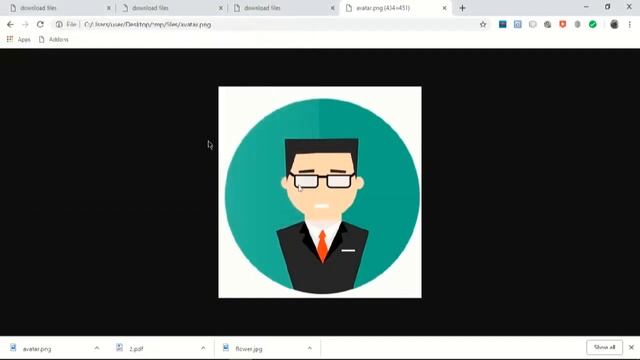Close the avatar.png tab

444,8
